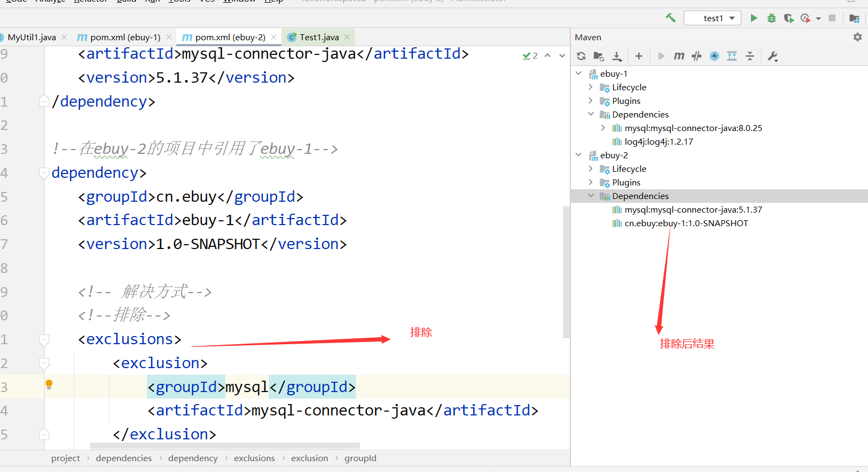Click the editor horizontal scrollbar

225,446
